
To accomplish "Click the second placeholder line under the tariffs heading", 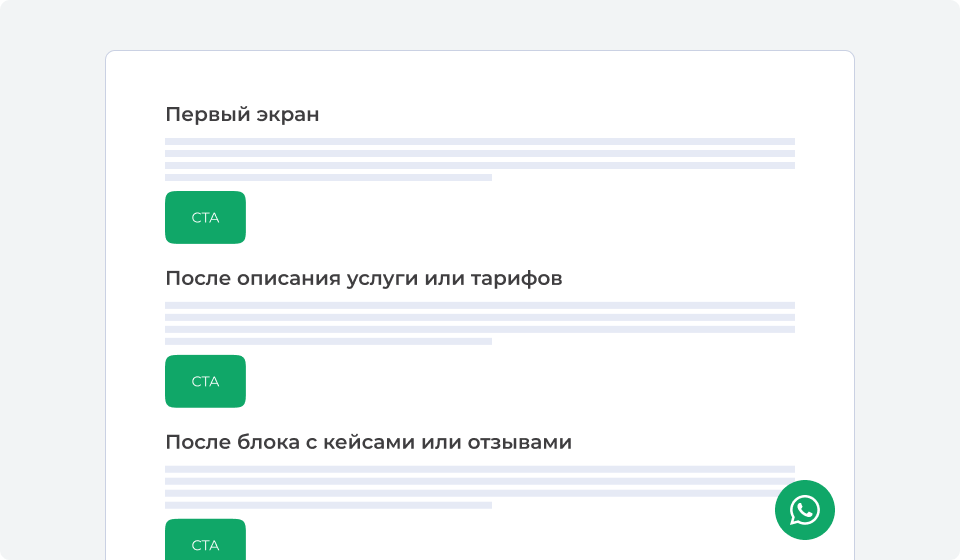I will coord(479,317).
